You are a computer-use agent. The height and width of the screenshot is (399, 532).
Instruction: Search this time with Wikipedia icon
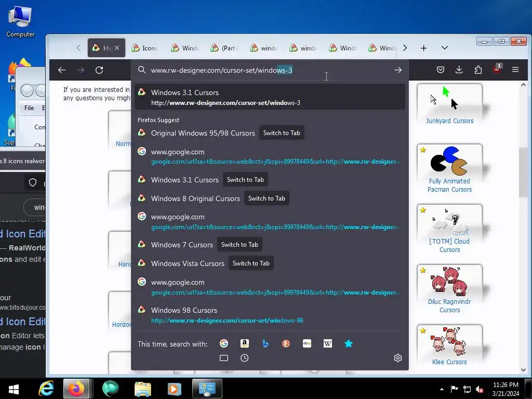click(x=328, y=344)
